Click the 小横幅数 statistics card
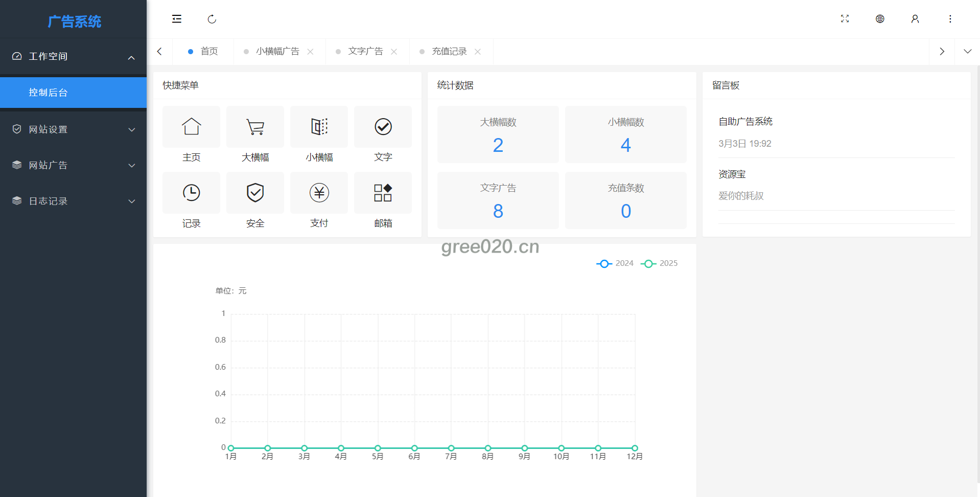980x497 pixels. coord(625,134)
